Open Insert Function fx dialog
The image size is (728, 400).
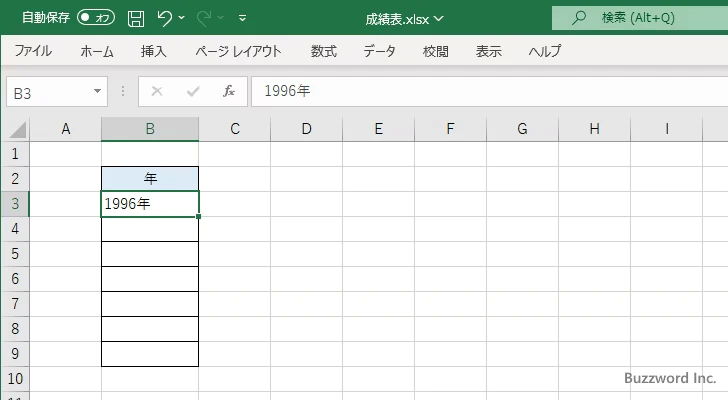[x=228, y=91]
